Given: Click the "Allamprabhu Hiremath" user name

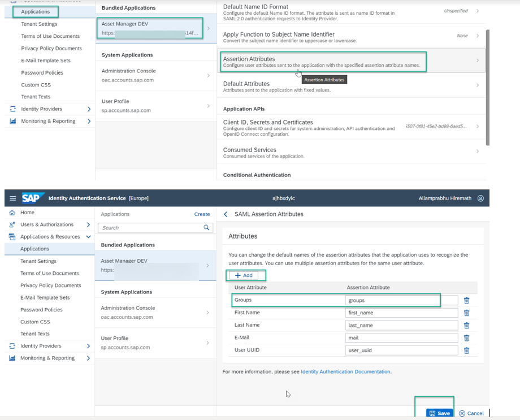Looking at the screenshot, I should 445,198.
